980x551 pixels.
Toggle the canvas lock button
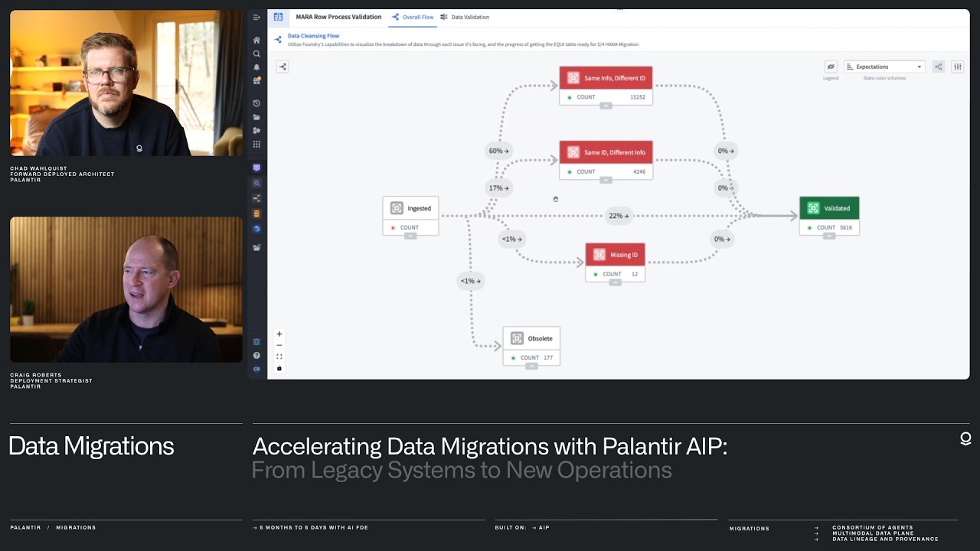279,368
